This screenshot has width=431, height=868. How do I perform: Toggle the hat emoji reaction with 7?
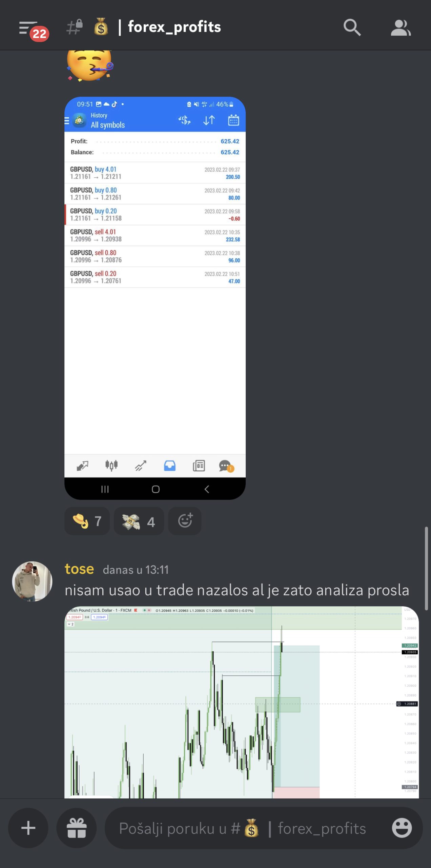(87, 521)
